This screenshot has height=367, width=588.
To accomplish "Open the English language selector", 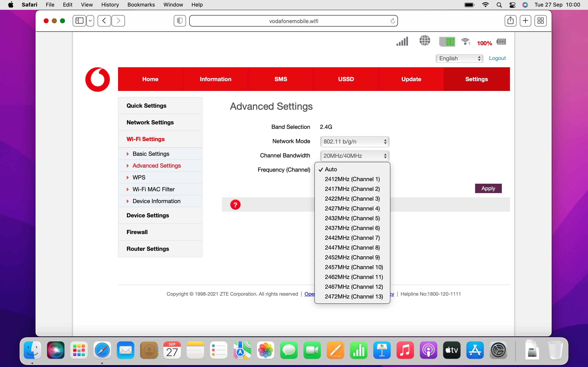I will (x=459, y=59).
